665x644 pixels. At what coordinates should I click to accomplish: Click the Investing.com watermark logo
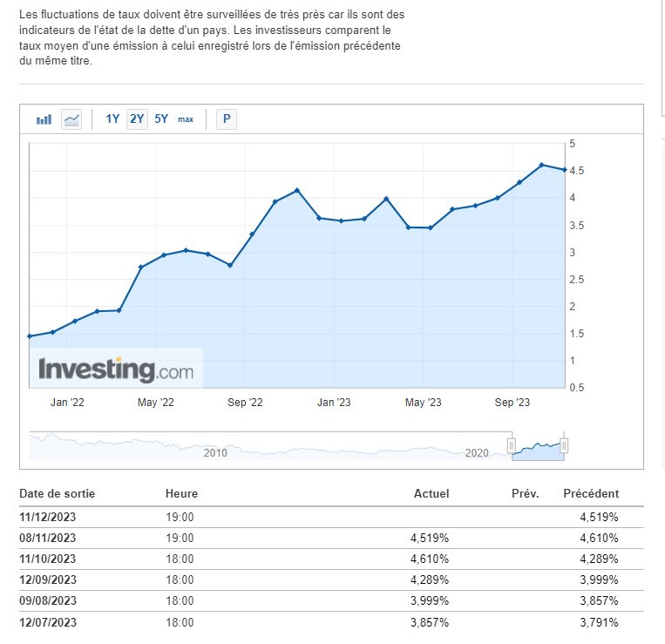[116, 369]
